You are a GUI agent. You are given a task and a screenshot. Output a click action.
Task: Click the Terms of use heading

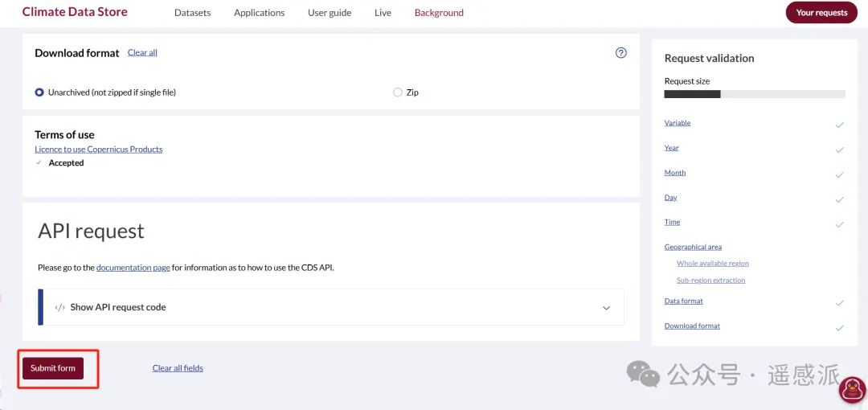(64, 134)
